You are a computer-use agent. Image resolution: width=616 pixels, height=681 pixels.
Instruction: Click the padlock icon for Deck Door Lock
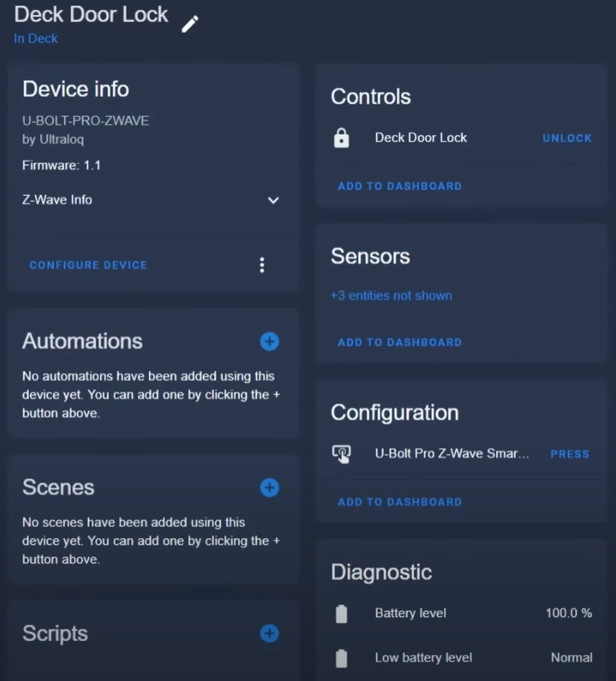pos(341,138)
